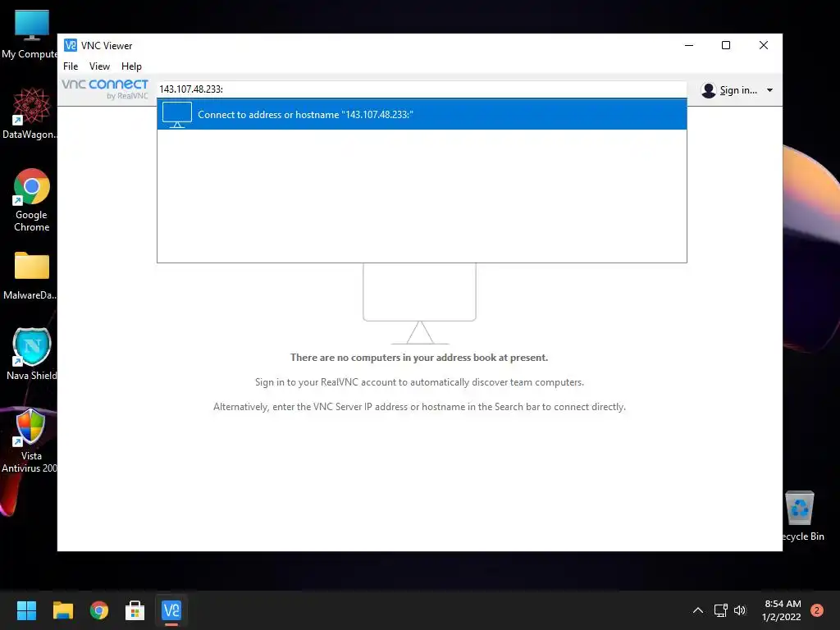The image size is (840, 630).
Task: Click the 'Alternatively, enter the VNC Server IP' text
Action: click(x=419, y=407)
